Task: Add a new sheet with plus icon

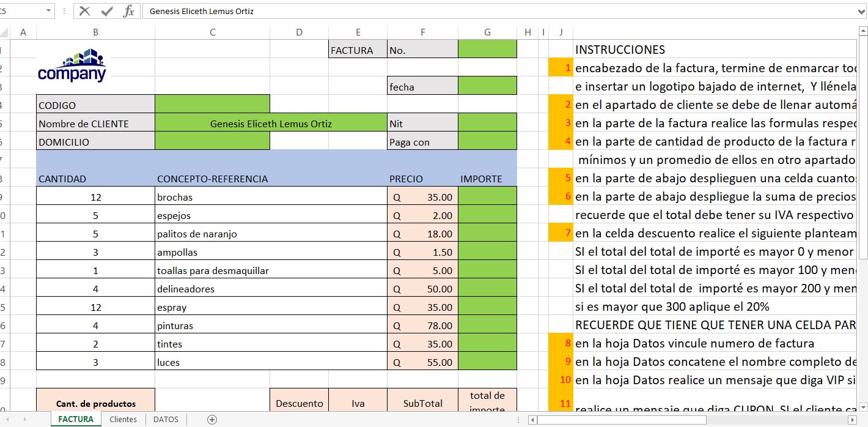Action: click(x=212, y=420)
